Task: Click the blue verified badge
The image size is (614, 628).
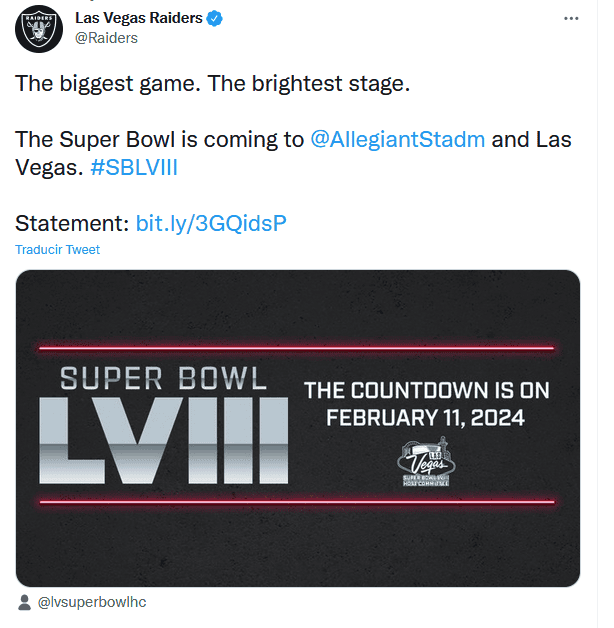Action: pyautogui.click(x=214, y=18)
